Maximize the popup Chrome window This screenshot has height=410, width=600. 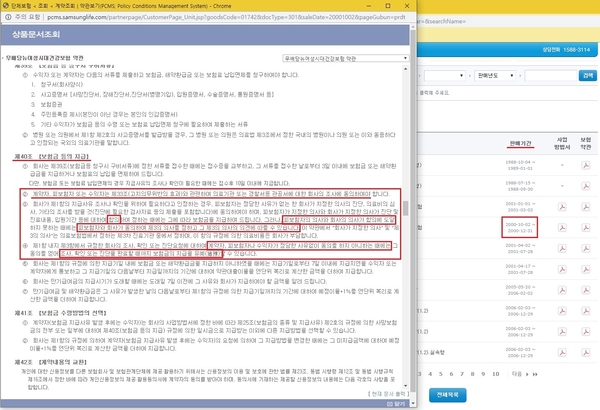click(x=388, y=6)
